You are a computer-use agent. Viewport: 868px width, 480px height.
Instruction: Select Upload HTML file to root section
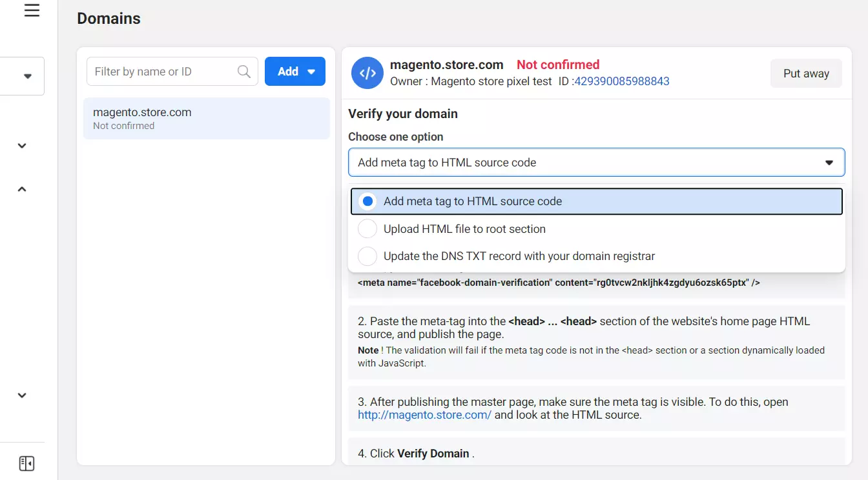pos(464,229)
